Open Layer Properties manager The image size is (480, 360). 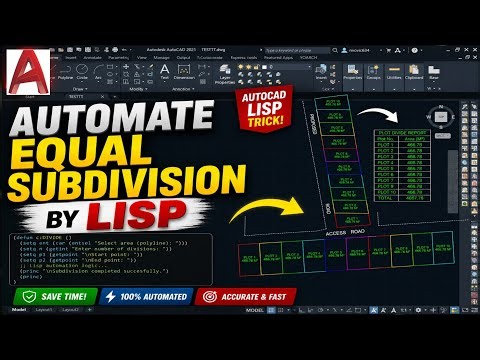tap(225, 74)
